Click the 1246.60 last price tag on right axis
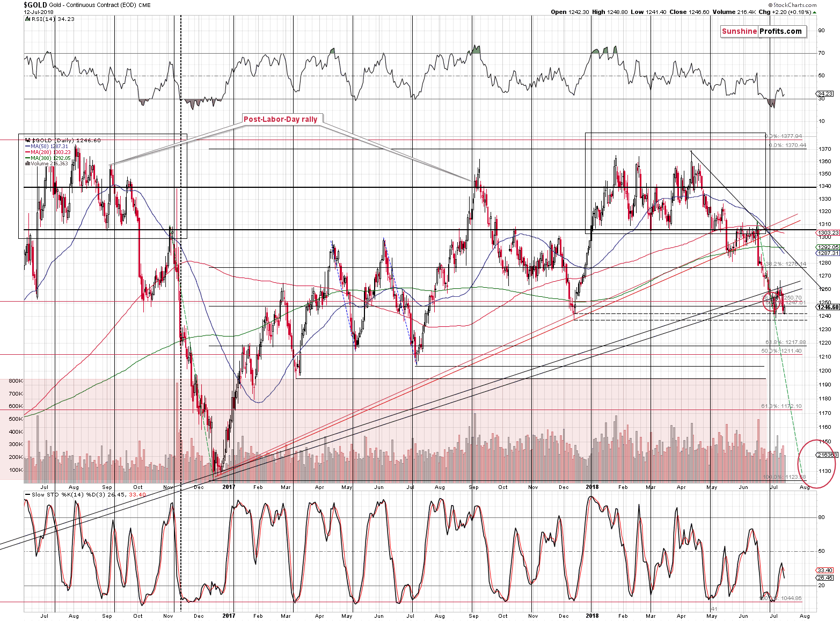This screenshot has height=621, width=840. pos(828,307)
